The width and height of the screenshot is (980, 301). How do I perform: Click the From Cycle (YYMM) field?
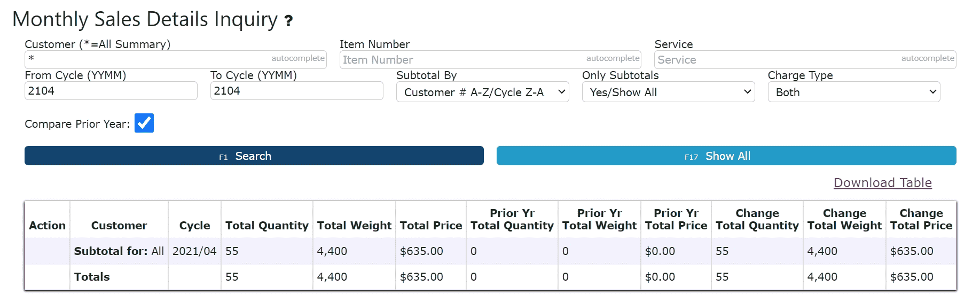tap(111, 91)
